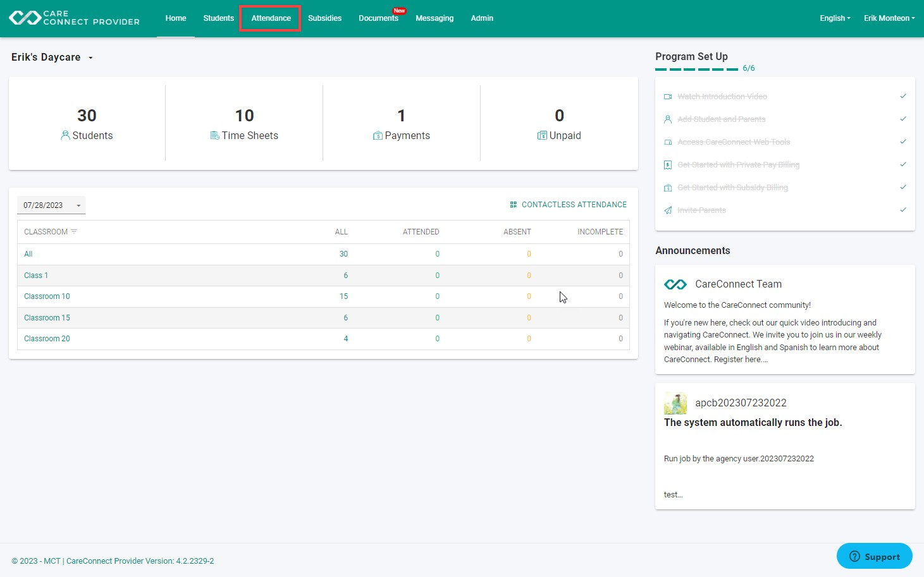Click the icon beside Get Started with Subsidy Billing

tap(668, 188)
